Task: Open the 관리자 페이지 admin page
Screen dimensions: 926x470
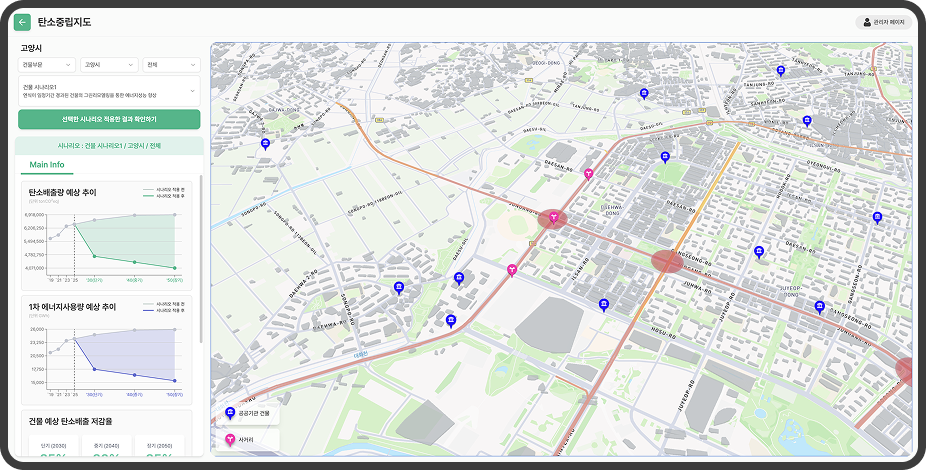Action: pos(884,22)
